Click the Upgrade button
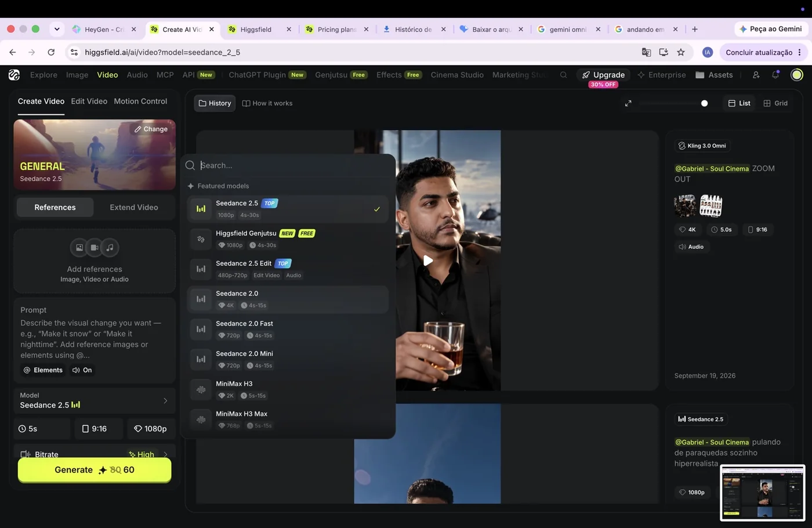The image size is (812, 528). pyautogui.click(x=603, y=75)
